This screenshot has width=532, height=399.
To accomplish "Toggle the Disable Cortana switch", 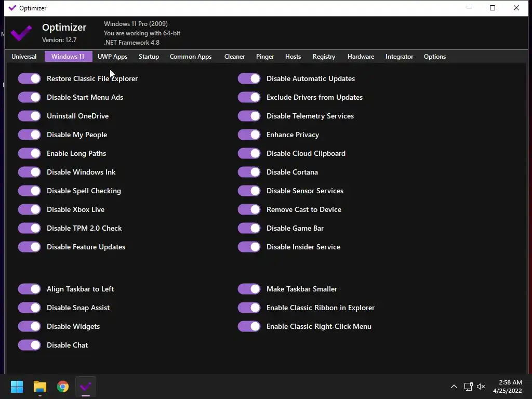I will tap(249, 171).
